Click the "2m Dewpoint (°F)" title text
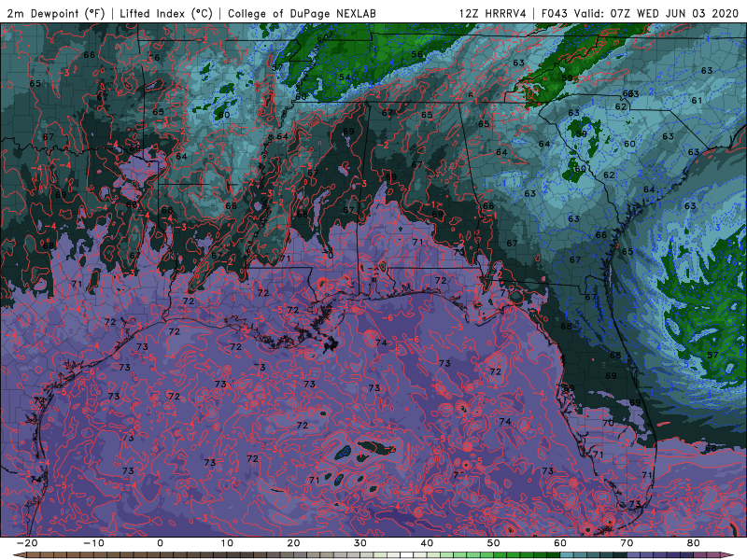747x560 pixels. [x=56, y=14]
